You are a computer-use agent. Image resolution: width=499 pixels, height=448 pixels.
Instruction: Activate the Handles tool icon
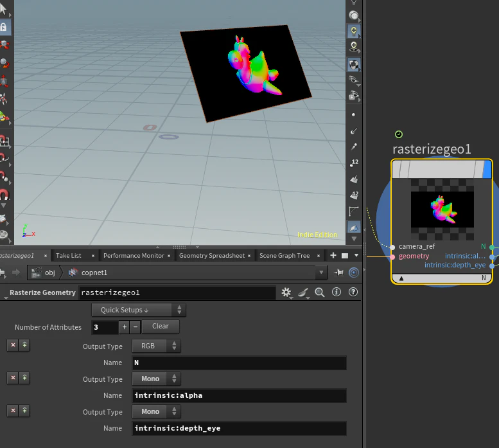pyautogui.click(x=4, y=117)
